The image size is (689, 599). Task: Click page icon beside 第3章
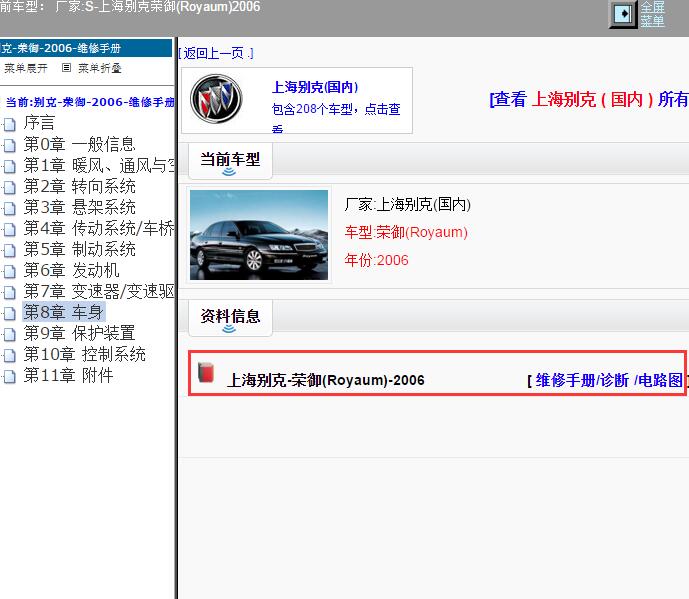click(x=10, y=209)
